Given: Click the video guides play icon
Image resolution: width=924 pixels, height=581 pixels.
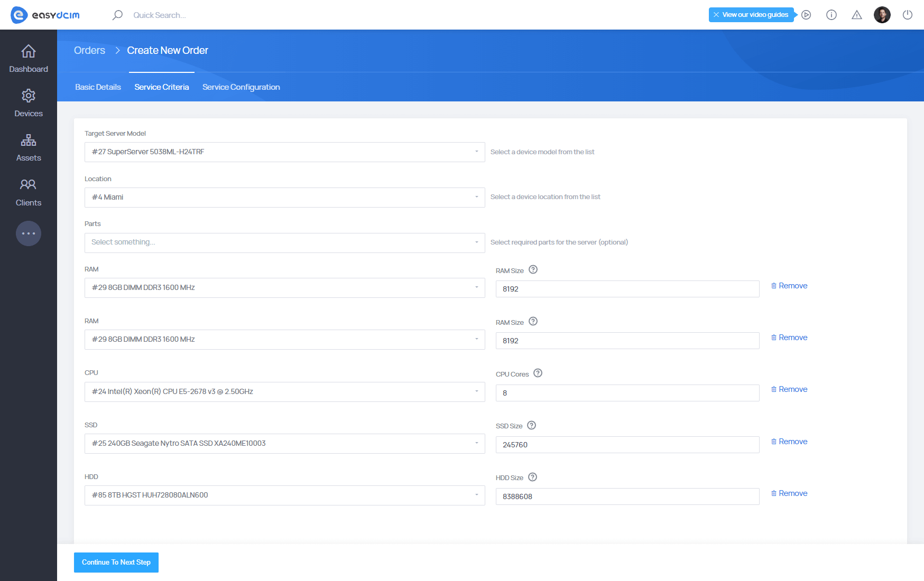Looking at the screenshot, I should pyautogui.click(x=806, y=15).
